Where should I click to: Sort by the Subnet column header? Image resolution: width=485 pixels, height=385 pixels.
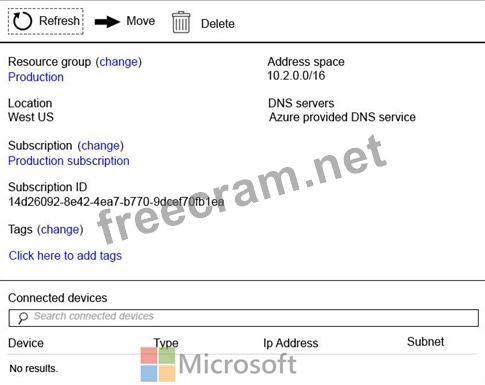[425, 342]
